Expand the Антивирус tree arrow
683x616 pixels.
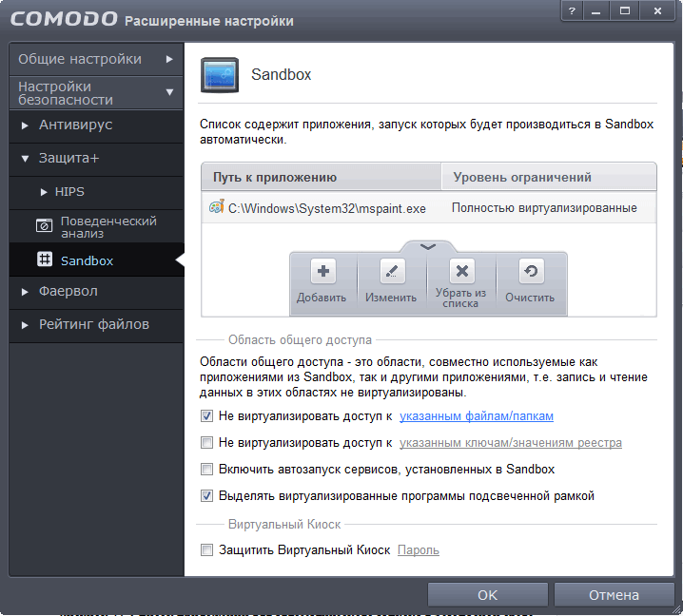click(25, 125)
